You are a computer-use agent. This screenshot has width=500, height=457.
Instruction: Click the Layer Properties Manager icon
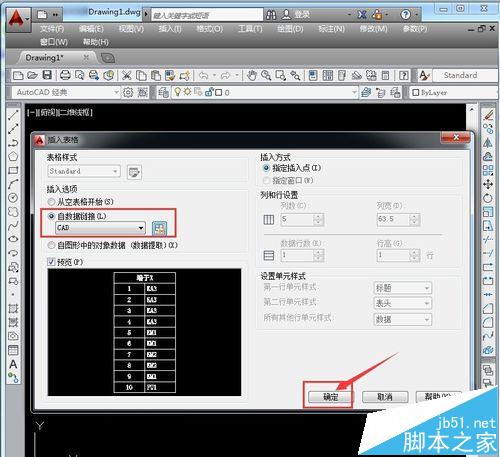coord(163,92)
